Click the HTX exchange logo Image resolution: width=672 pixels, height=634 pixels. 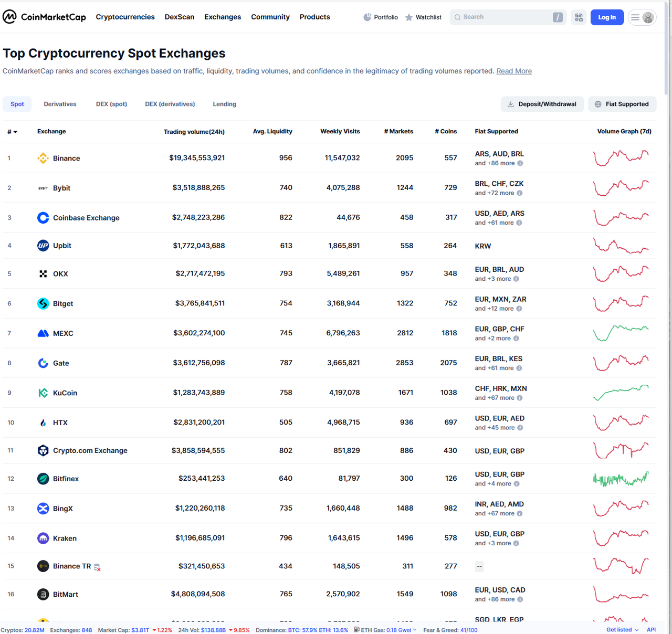(43, 422)
